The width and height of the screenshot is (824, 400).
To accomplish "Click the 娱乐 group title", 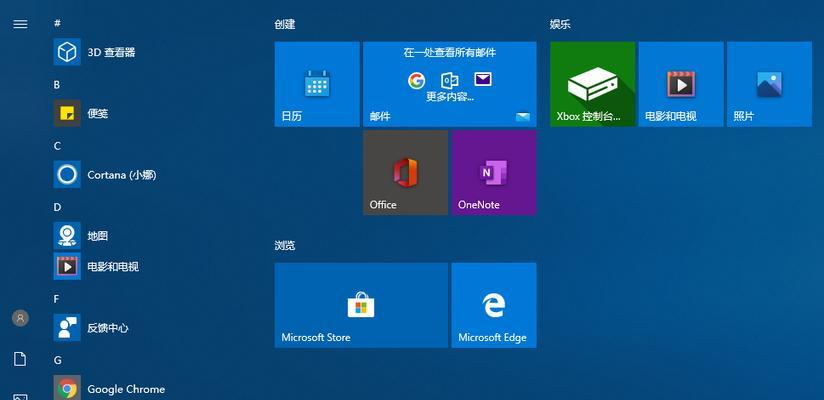I will click(560, 24).
